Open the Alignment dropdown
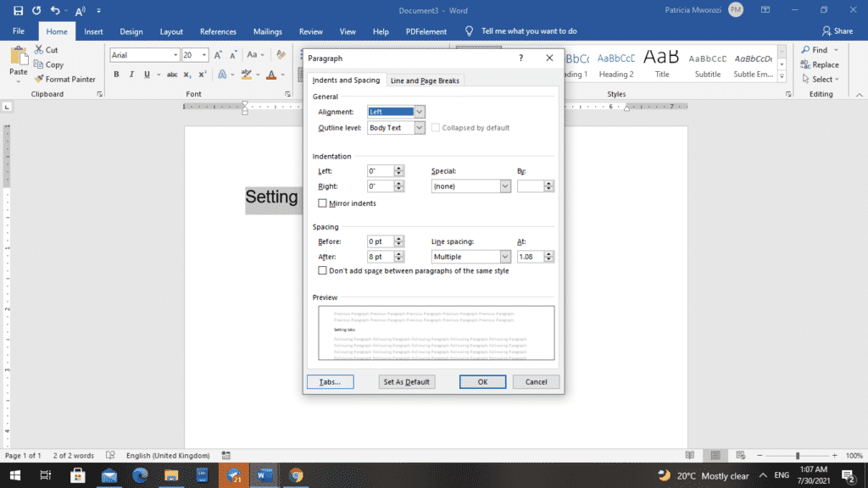The height and width of the screenshot is (488, 868). 420,111
